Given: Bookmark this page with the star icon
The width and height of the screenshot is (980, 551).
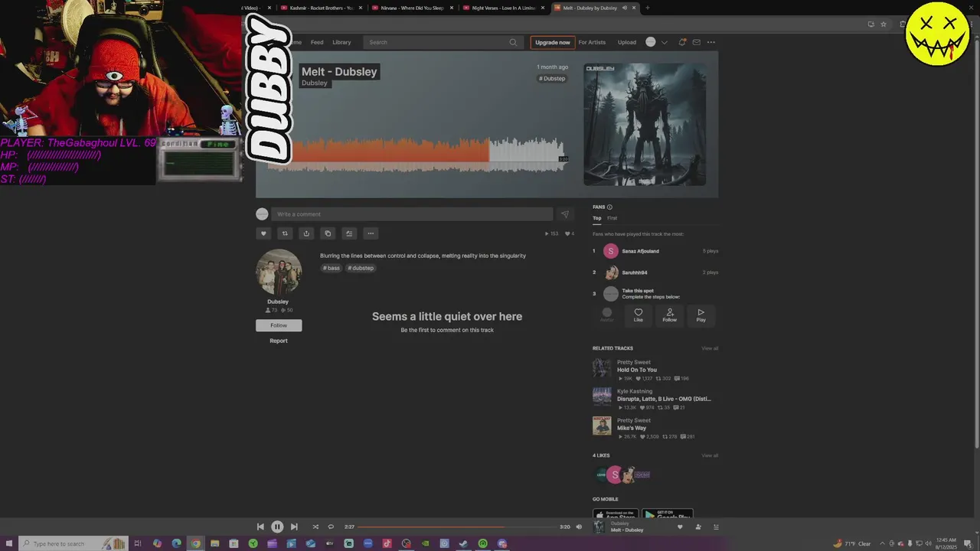Looking at the screenshot, I should point(884,24).
